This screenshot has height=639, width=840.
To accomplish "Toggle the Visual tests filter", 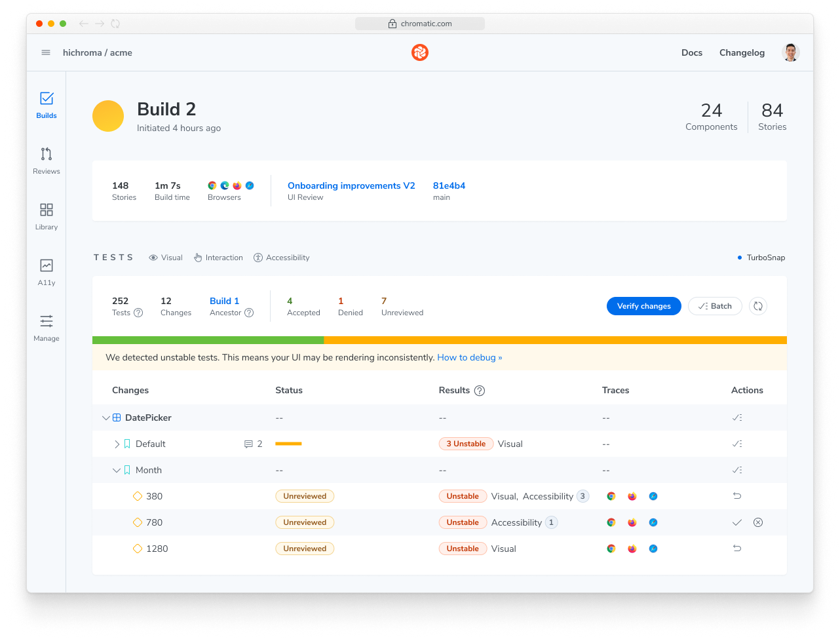I will 165,257.
